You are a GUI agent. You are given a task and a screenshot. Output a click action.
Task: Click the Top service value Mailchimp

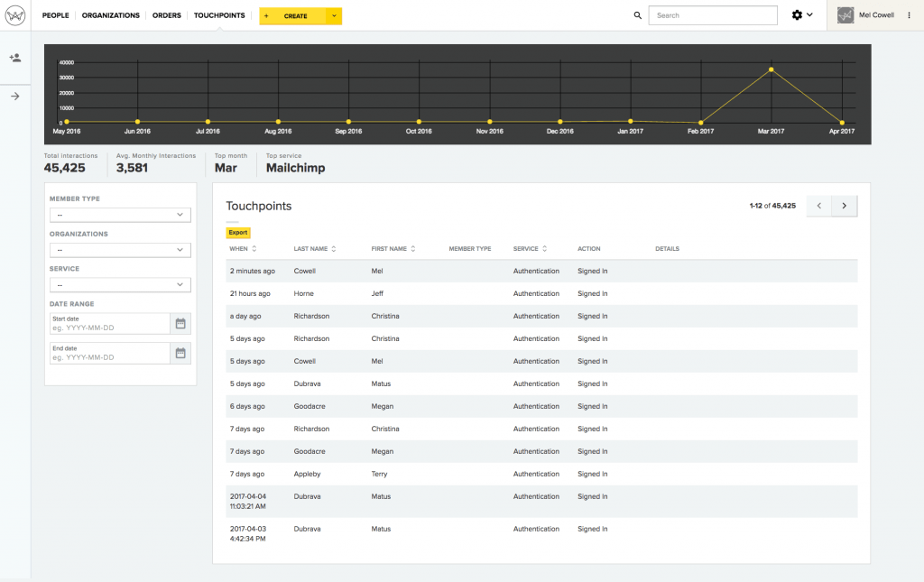coord(295,168)
